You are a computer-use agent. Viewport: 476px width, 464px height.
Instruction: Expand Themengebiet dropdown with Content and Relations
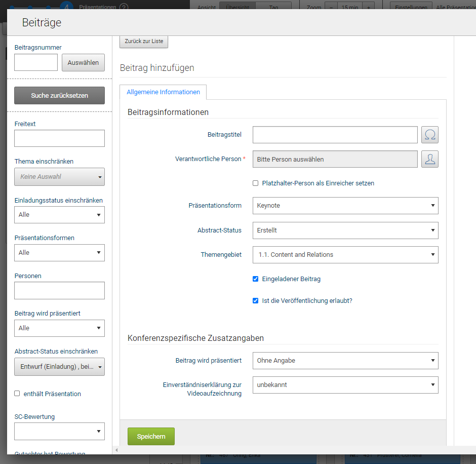click(x=345, y=255)
